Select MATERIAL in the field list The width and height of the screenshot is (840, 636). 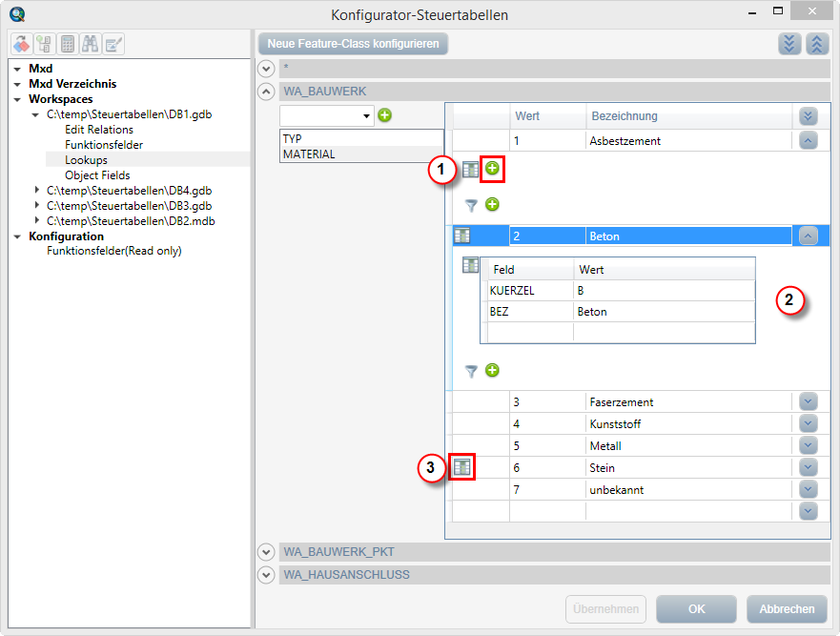[309, 154]
